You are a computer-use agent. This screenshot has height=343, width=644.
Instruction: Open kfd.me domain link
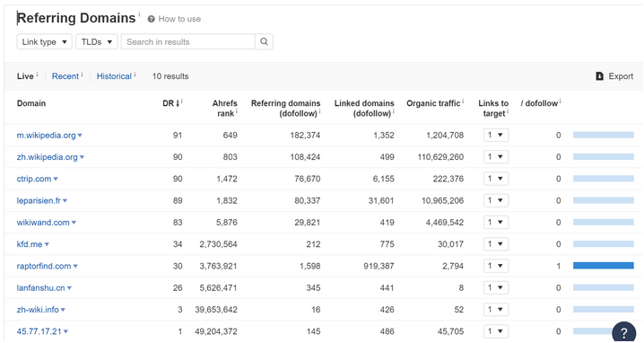30,244
